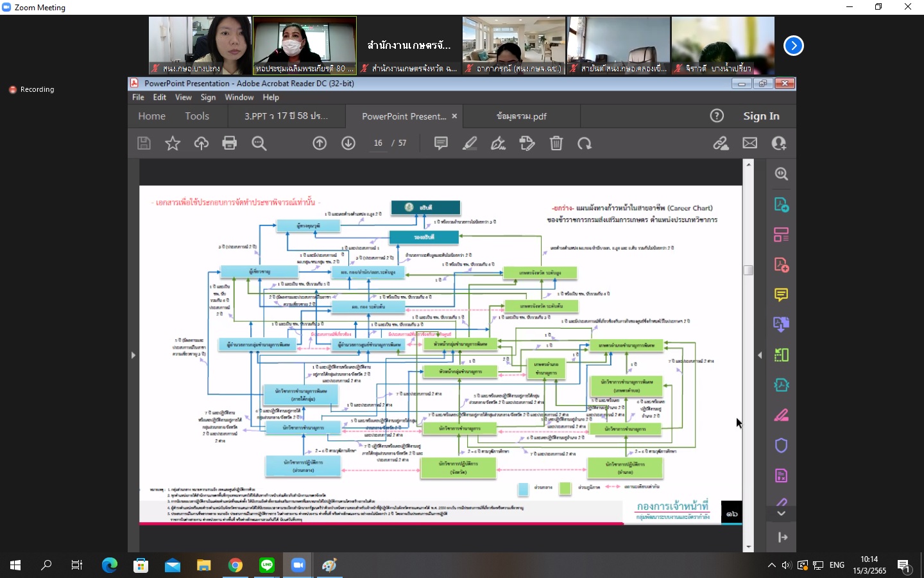This screenshot has width=924, height=578.
Task: Choose the highlight text pen tool
Action: coord(470,143)
